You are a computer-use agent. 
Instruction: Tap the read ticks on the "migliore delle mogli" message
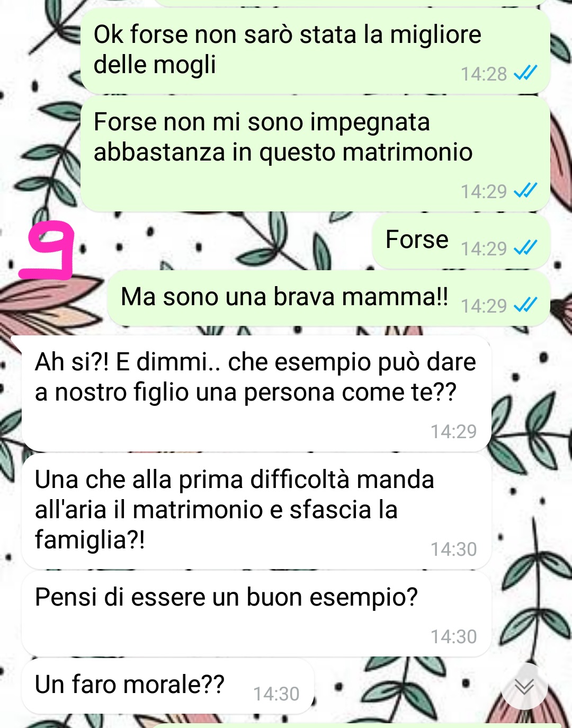pyautogui.click(x=525, y=73)
